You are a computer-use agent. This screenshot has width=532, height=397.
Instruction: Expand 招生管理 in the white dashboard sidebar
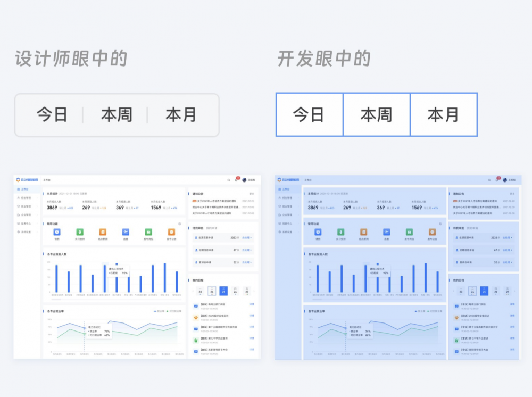[27, 197]
